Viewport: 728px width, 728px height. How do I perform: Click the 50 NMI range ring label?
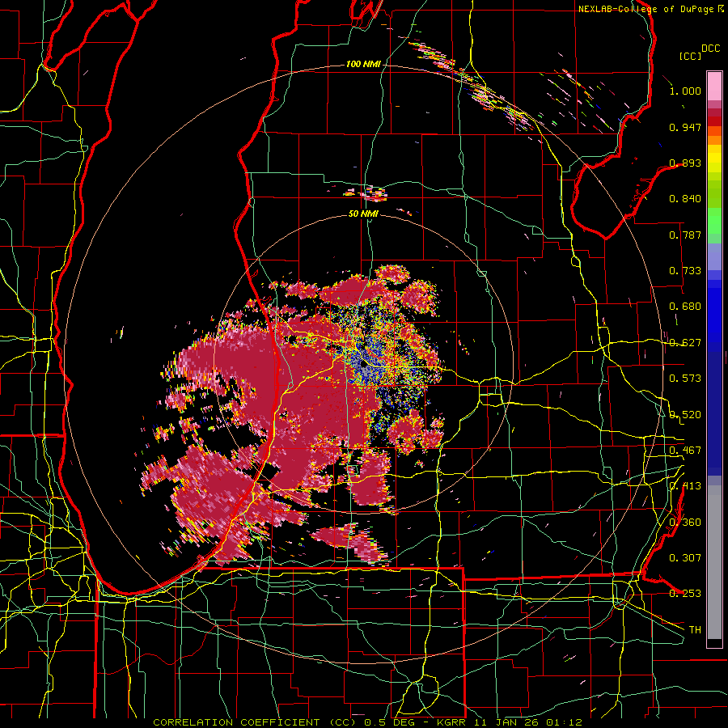pyautogui.click(x=363, y=214)
